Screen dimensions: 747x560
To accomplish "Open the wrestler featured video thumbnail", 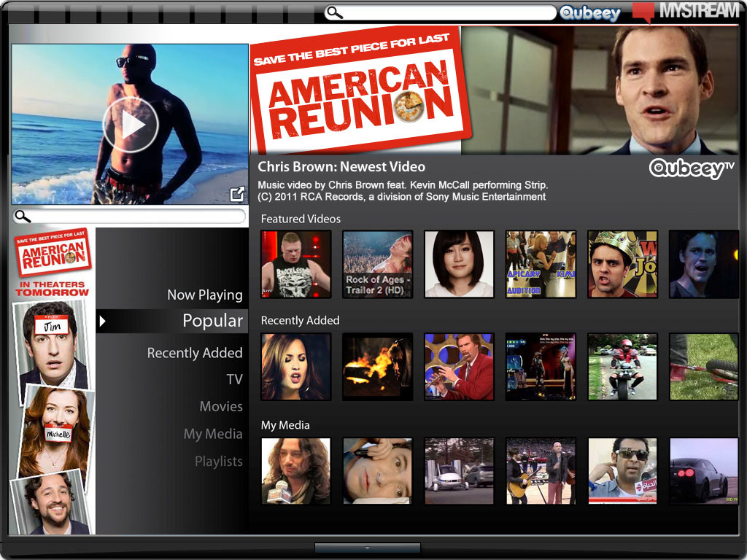I will pos(296,264).
